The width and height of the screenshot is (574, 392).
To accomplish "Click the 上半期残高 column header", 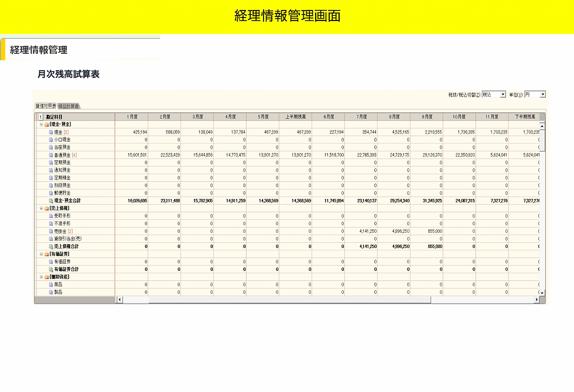I will [x=295, y=117].
